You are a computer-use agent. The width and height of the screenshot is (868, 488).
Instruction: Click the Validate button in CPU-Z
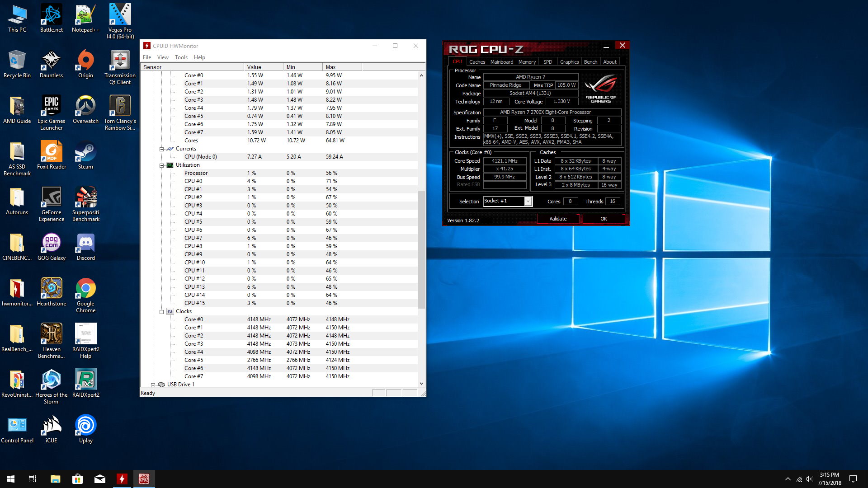click(x=558, y=219)
